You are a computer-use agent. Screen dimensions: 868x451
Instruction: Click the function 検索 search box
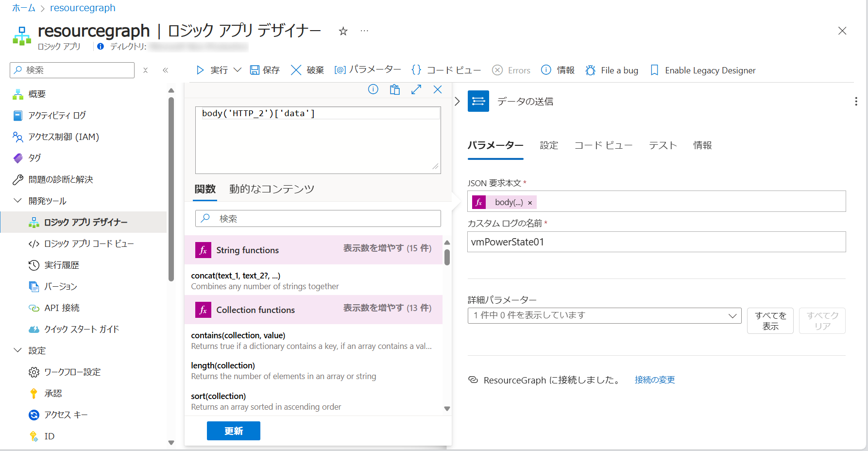[x=318, y=219]
